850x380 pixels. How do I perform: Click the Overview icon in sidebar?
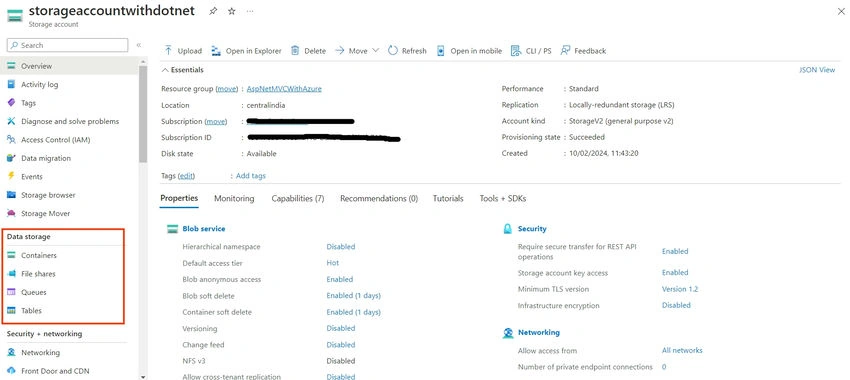tap(11, 66)
